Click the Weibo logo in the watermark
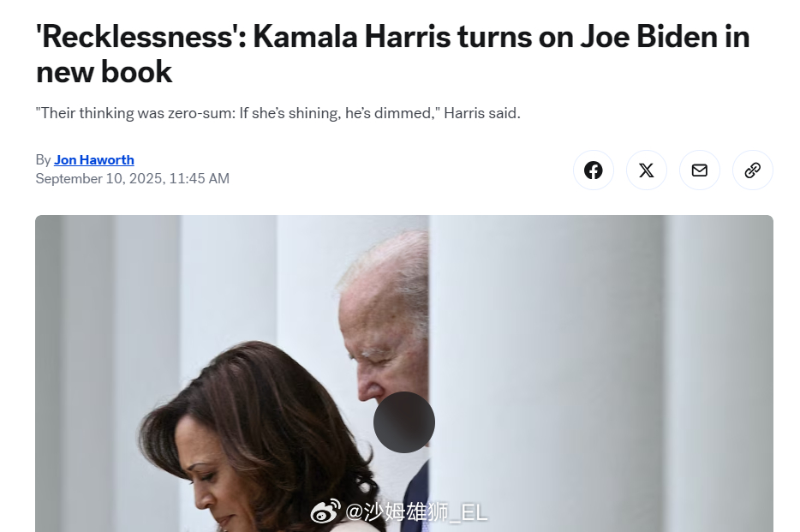Viewport: 800px width, 532px height. [325, 511]
